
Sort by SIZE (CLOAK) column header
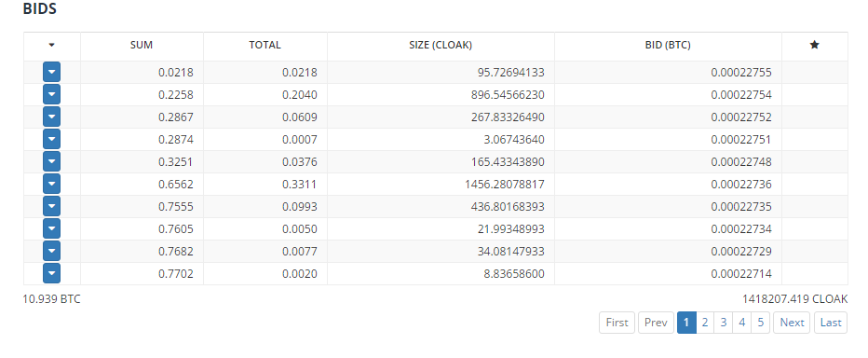(441, 46)
